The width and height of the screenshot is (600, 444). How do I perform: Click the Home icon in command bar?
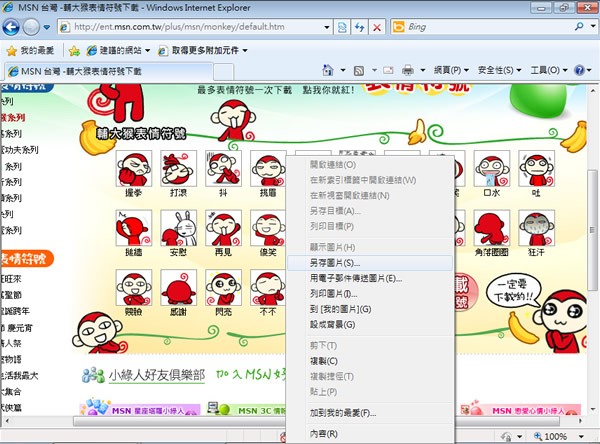pos(328,70)
